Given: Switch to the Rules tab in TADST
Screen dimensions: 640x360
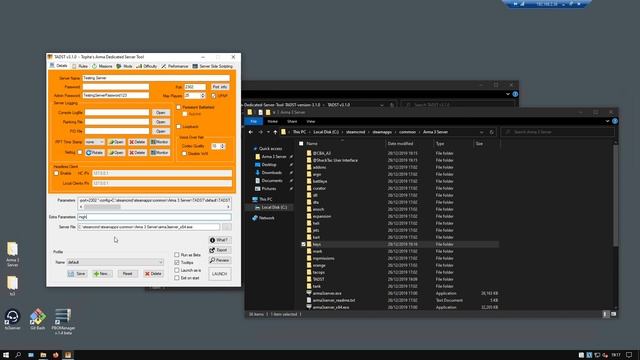Looking at the screenshot, I should [80, 66].
